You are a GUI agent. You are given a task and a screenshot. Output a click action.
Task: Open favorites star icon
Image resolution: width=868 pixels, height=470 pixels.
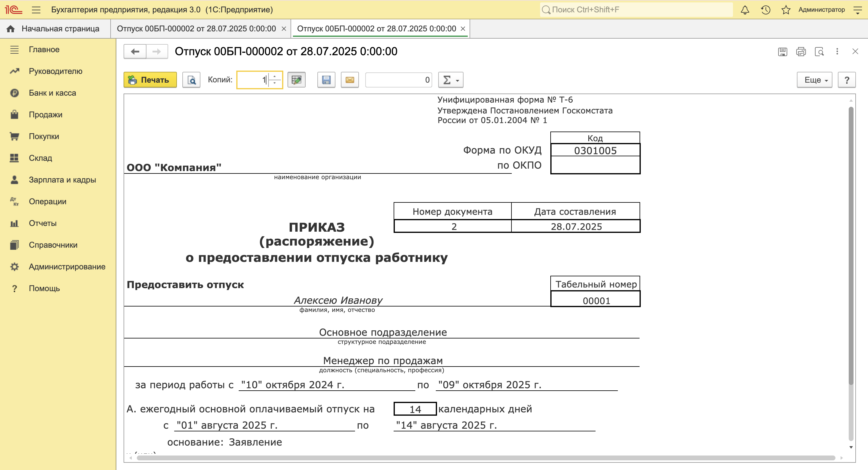(x=786, y=10)
